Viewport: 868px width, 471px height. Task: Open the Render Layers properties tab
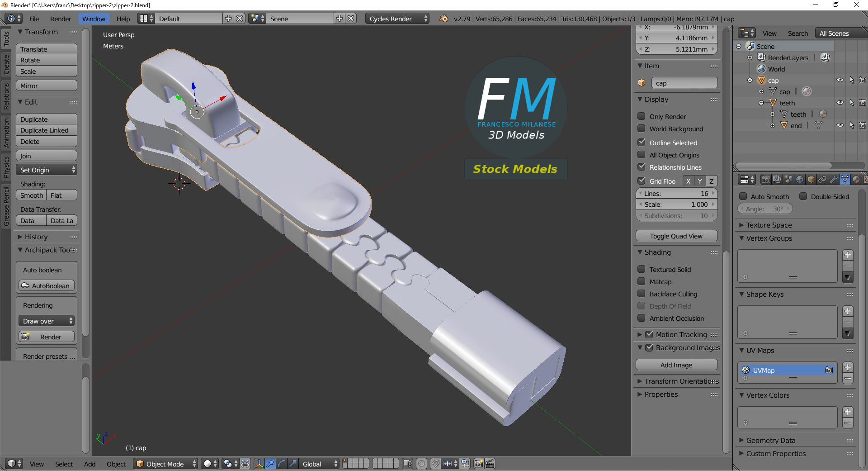(777, 180)
